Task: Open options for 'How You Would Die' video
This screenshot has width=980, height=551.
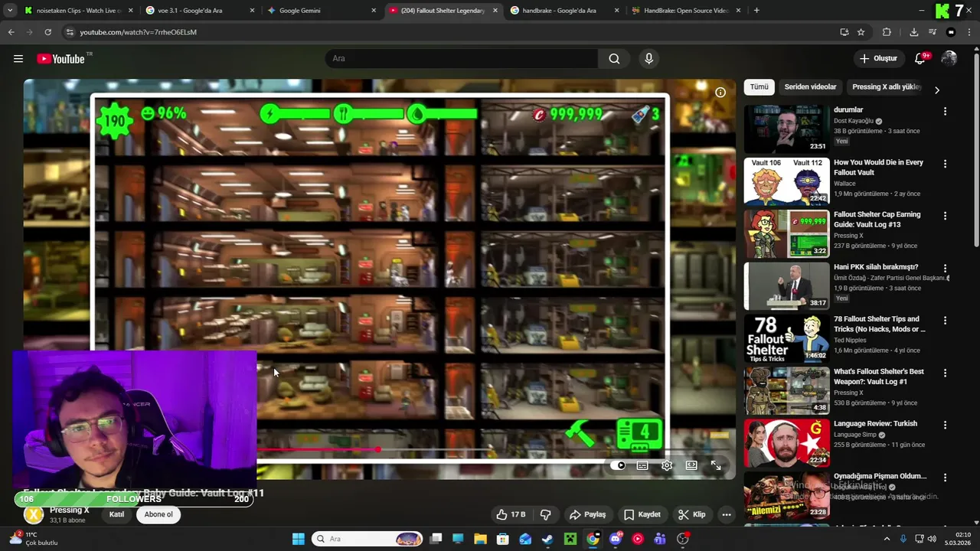Action: pos(945,164)
